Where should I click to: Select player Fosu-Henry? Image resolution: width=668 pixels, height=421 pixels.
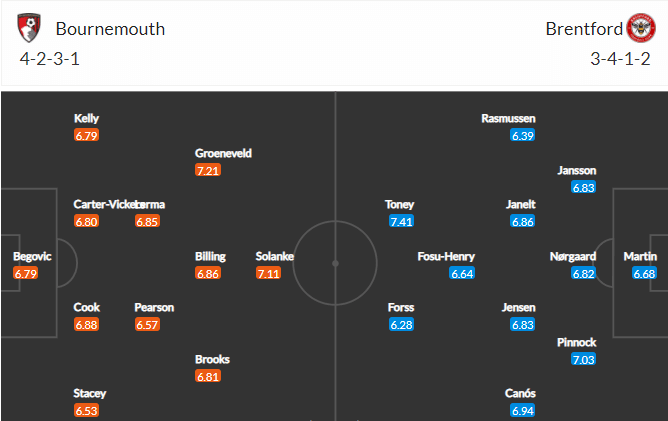(446, 256)
